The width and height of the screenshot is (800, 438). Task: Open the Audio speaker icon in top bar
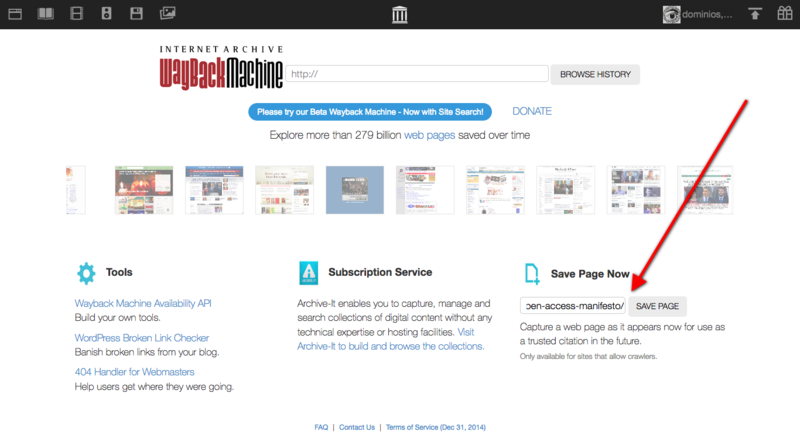click(106, 13)
